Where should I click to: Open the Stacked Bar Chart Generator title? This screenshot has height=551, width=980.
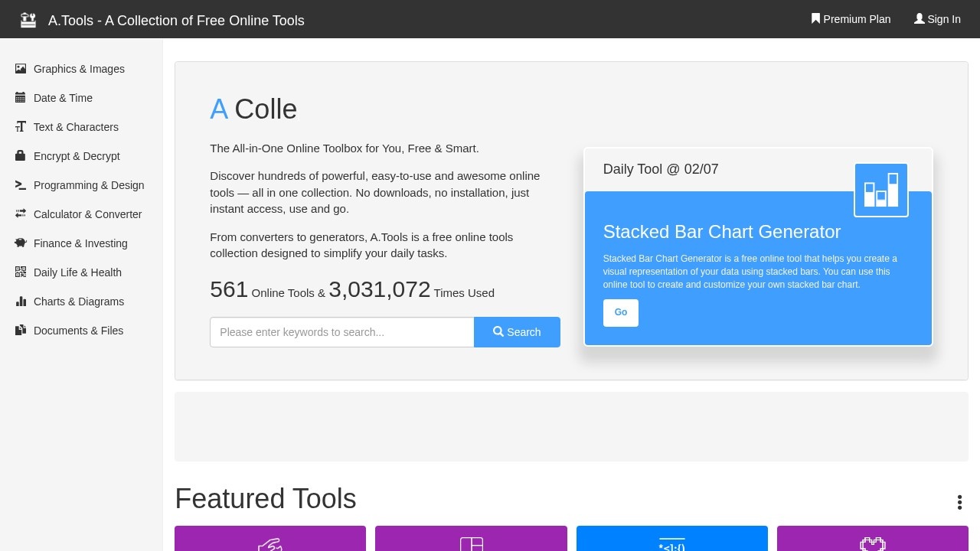pyautogui.click(x=721, y=232)
